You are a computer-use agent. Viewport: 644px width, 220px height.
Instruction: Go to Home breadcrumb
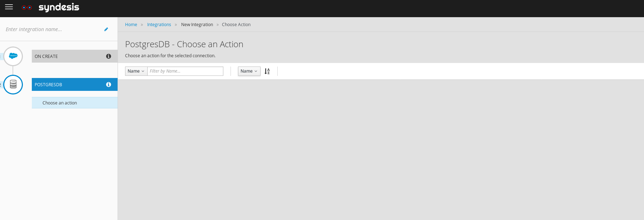pyautogui.click(x=131, y=25)
